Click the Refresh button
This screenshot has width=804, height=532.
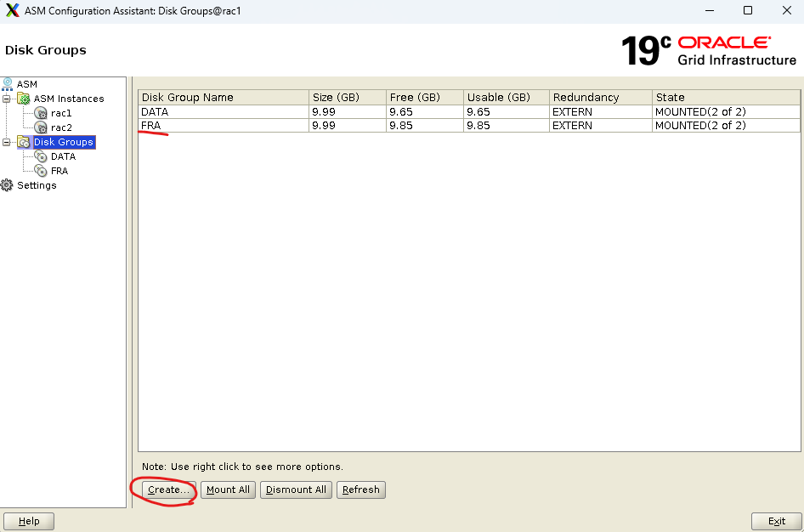point(361,490)
